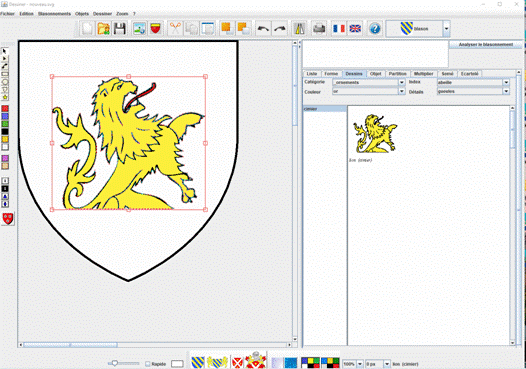Open the Blasonnements menu
Screen dimensions: 526x369
coord(54,14)
